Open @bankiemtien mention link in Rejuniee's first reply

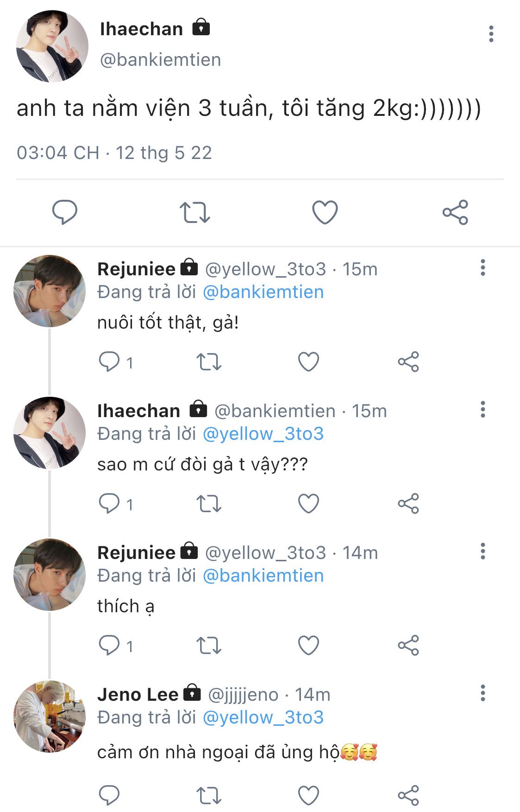pos(263,292)
